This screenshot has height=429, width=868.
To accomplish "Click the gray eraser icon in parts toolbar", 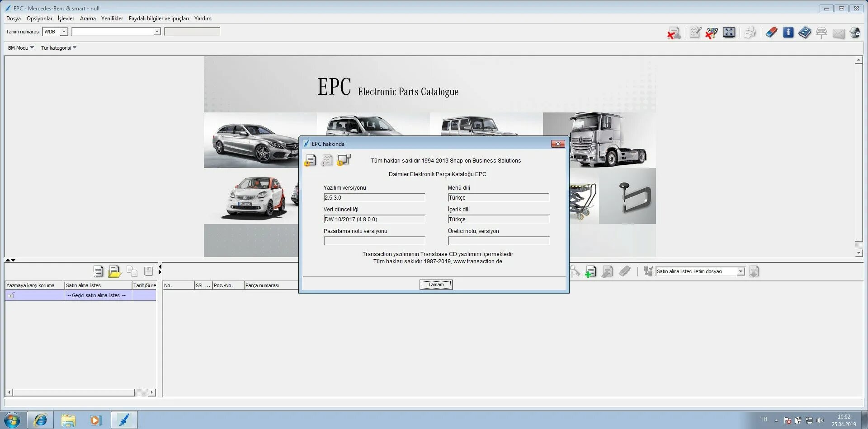I will coord(624,271).
